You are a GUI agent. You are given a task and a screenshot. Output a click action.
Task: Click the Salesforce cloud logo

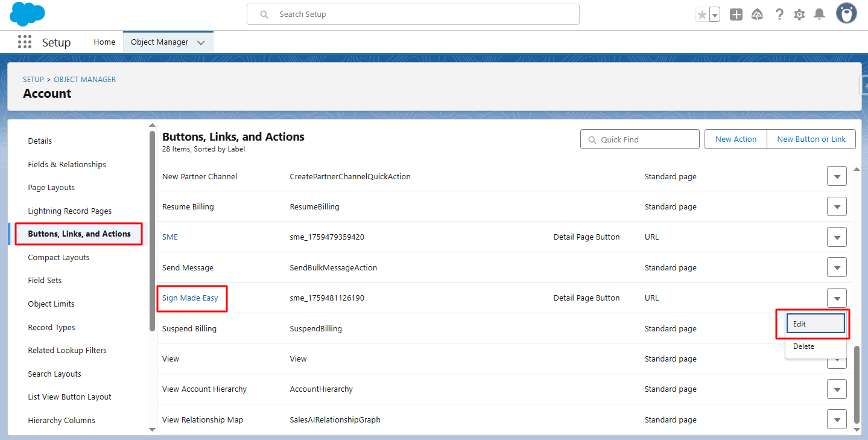click(27, 14)
